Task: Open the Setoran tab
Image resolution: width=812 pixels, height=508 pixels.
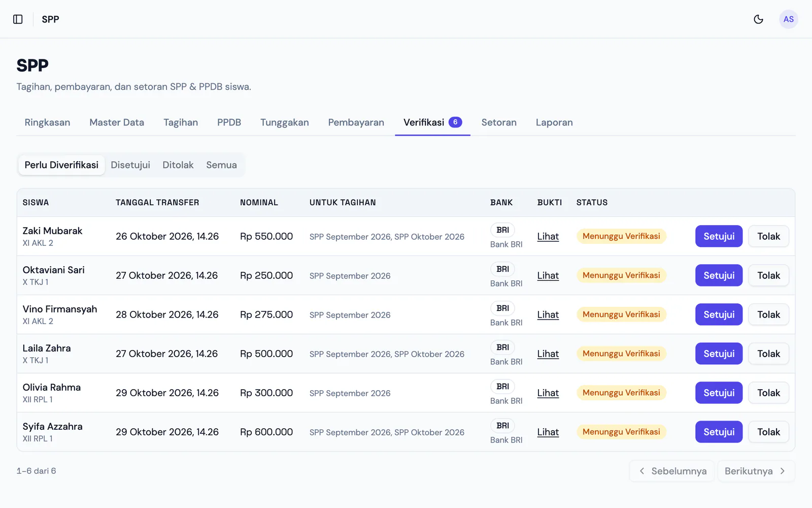Action: tap(499, 122)
